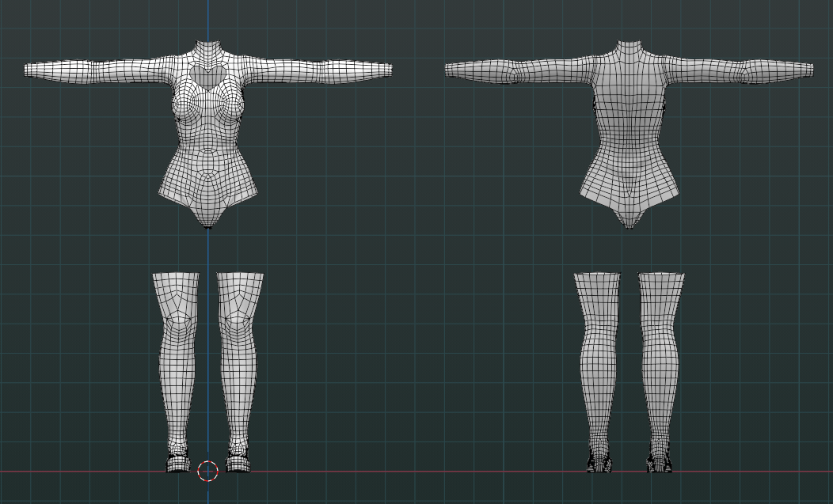This screenshot has width=833, height=504.
Task: Click the 3D cursor at the origin
Action: pyautogui.click(x=207, y=471)
